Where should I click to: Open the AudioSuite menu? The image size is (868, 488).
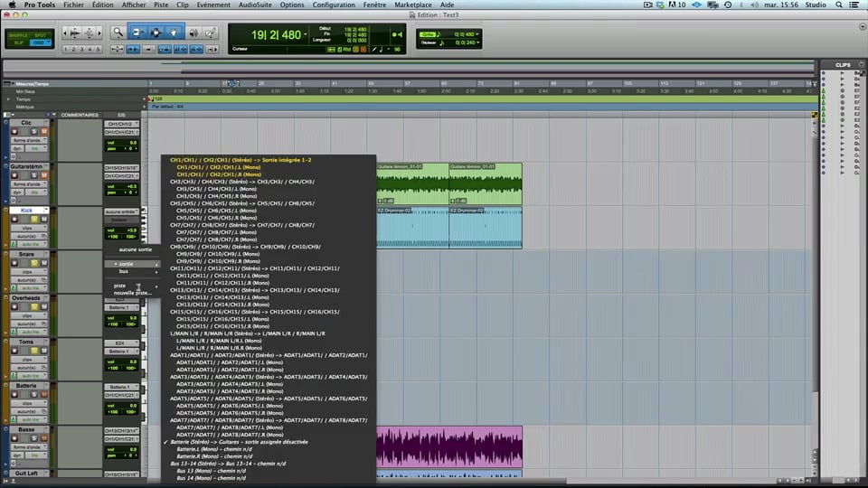tap(255, 5)
